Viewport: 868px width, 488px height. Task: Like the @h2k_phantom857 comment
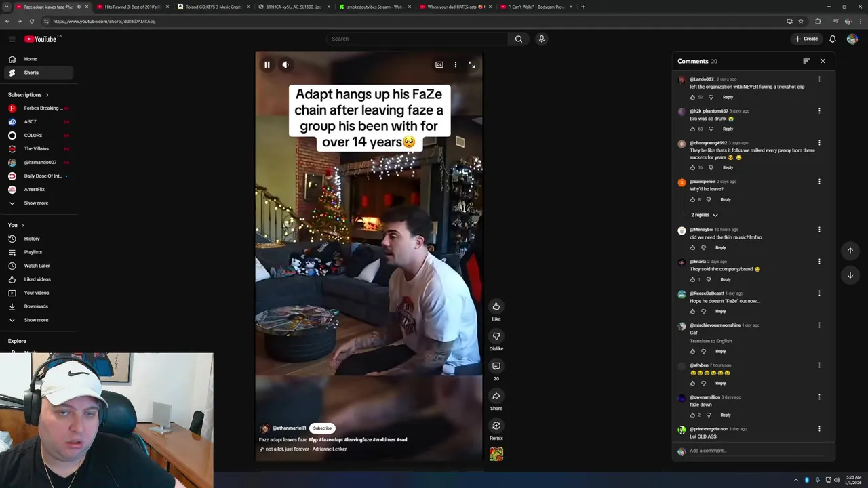(x=692, y=129)
